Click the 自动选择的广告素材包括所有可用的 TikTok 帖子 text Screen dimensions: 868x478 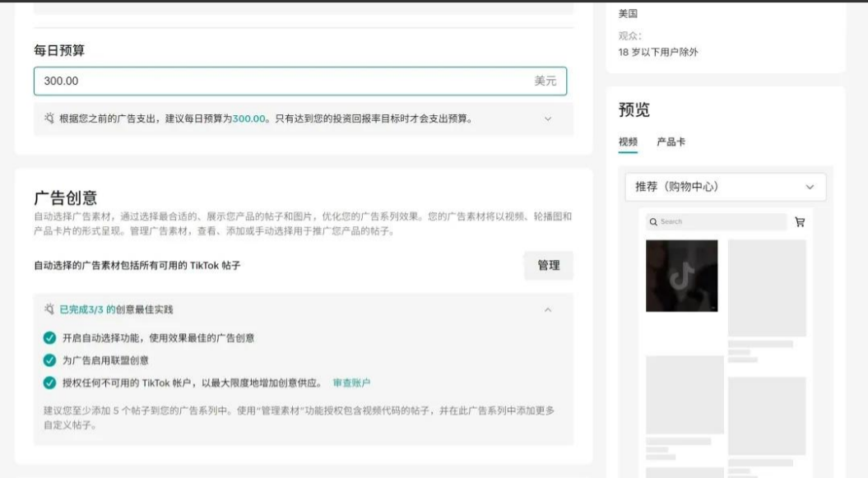point(137,266)
